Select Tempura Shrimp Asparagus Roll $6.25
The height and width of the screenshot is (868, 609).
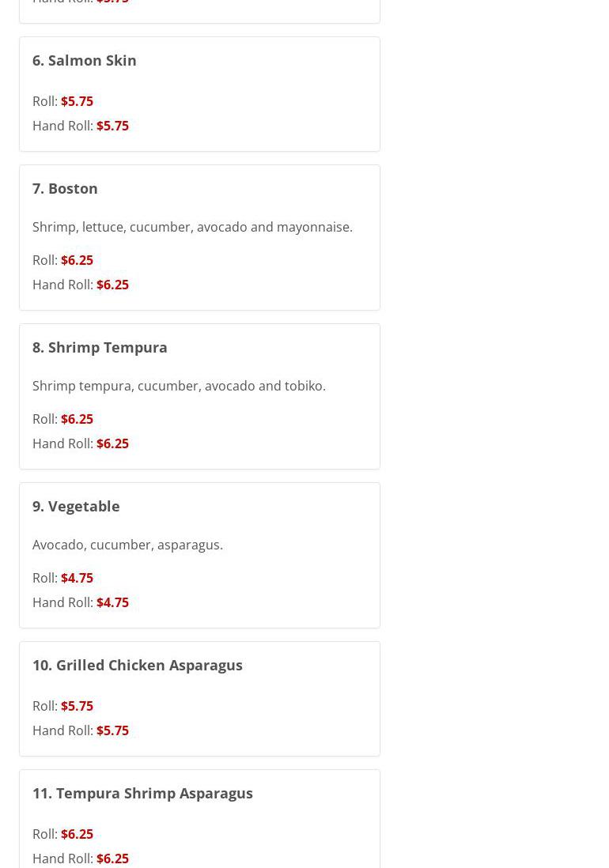77,834
